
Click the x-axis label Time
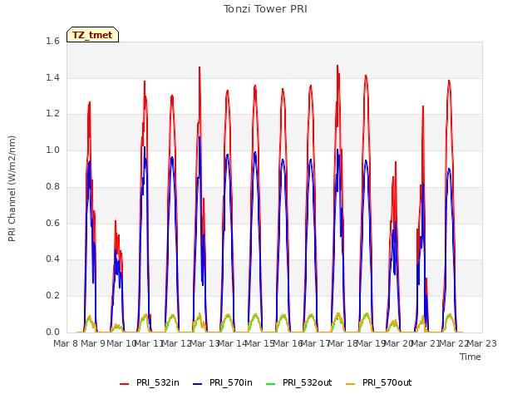pyautogui.click(x=470, y=357)
